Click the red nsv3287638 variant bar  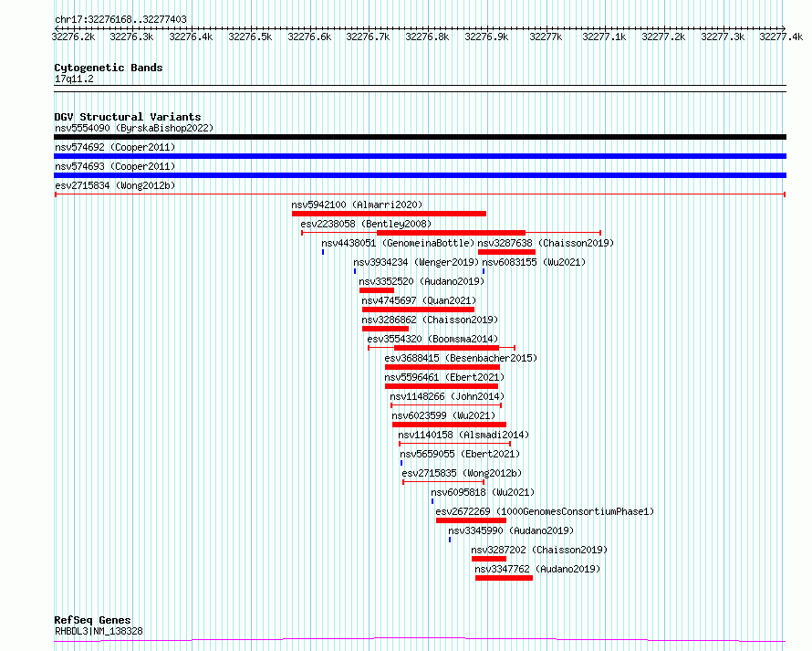[x=506, y=252]
